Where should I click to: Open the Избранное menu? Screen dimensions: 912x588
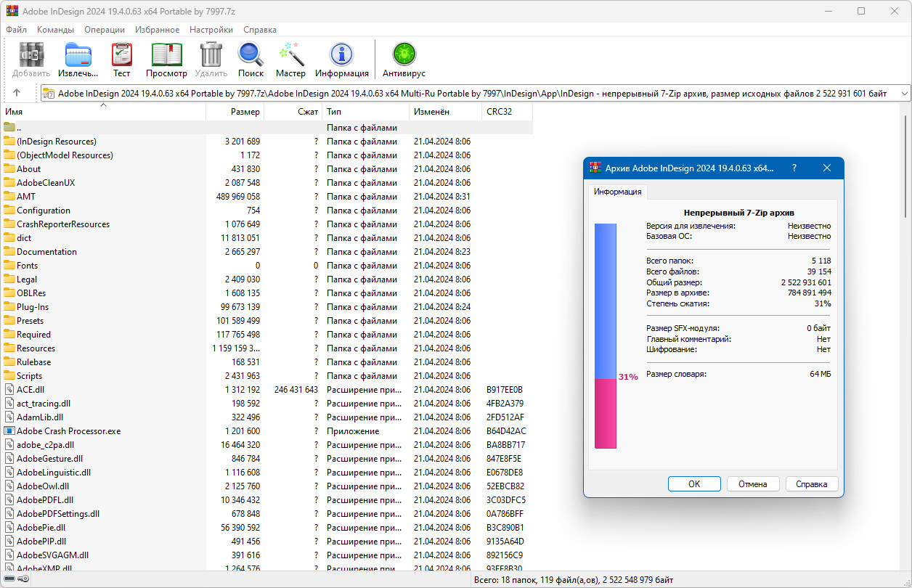pyautogui.click(x=157, y=30)
